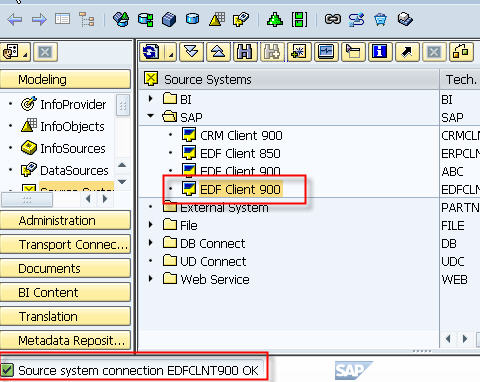The image size is (480, 382).
Task: Click the greyed X button in tree toolbar
Action: pyautogui.click(x=434, y=52)
